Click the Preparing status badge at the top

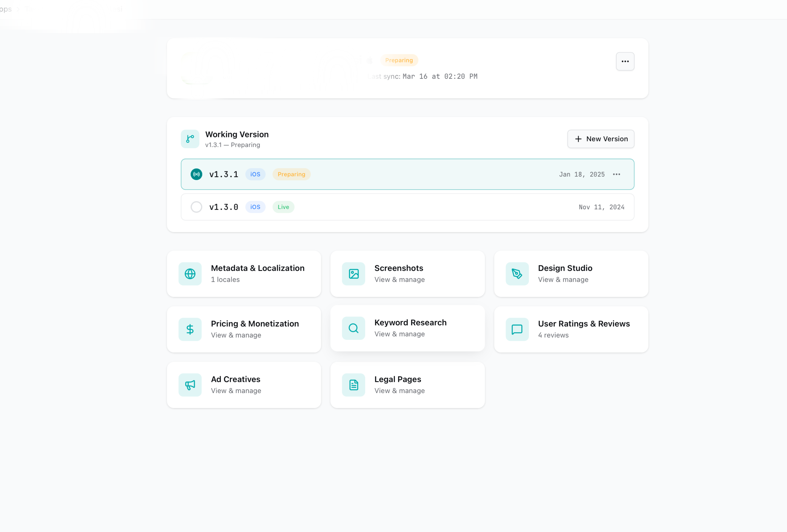399,60
